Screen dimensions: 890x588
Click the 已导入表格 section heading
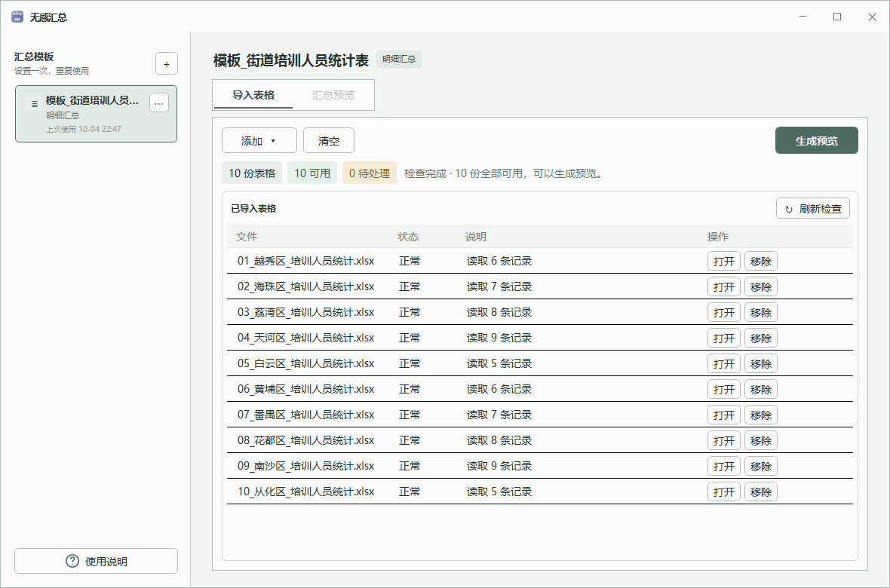253,208
